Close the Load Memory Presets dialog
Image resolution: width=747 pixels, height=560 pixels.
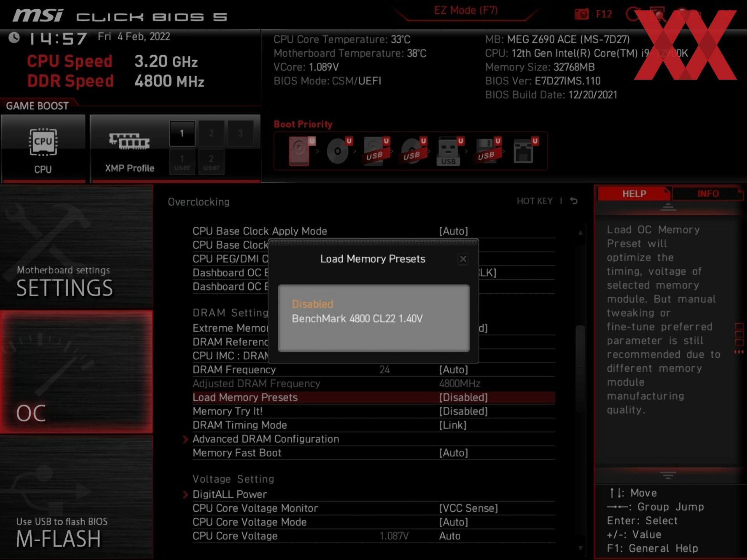pyautogui.click(x=463, y=259)
